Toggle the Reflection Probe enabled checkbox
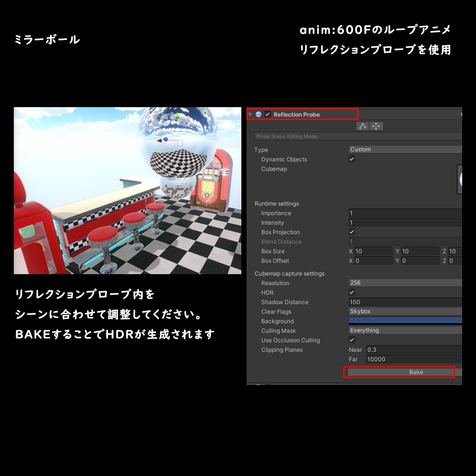476x476 pixels. (268, 114)
